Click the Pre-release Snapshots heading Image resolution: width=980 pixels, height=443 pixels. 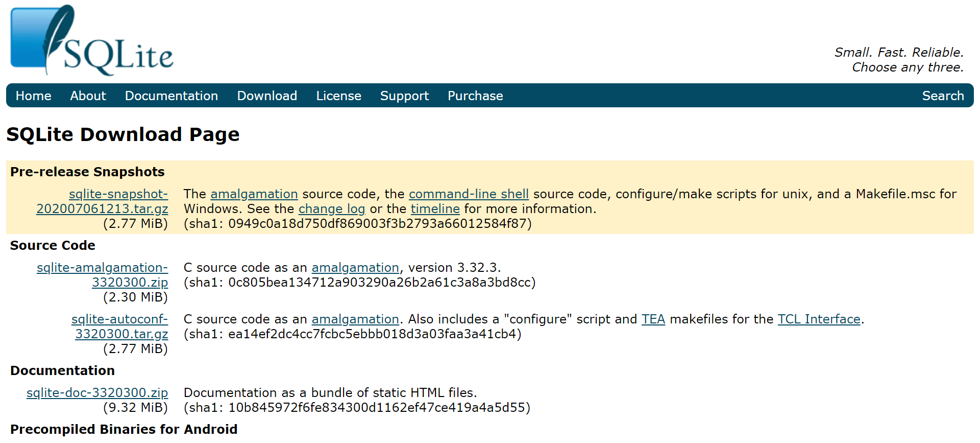coord(87,172)
